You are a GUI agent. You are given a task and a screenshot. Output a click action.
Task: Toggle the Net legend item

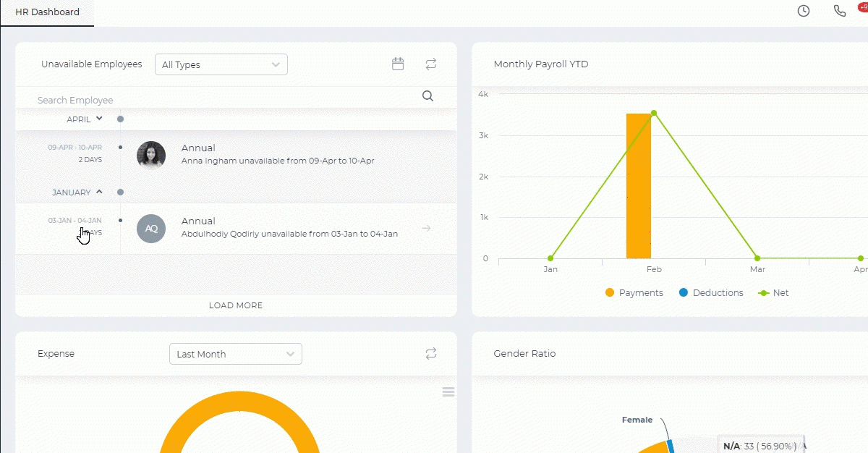(x=773, y=293)
